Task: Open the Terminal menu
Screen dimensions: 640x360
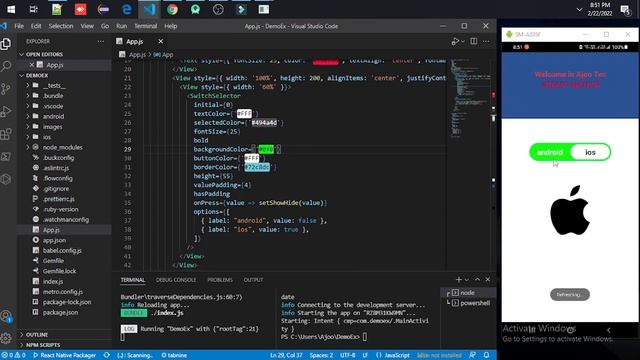Action: click(146, 26)
